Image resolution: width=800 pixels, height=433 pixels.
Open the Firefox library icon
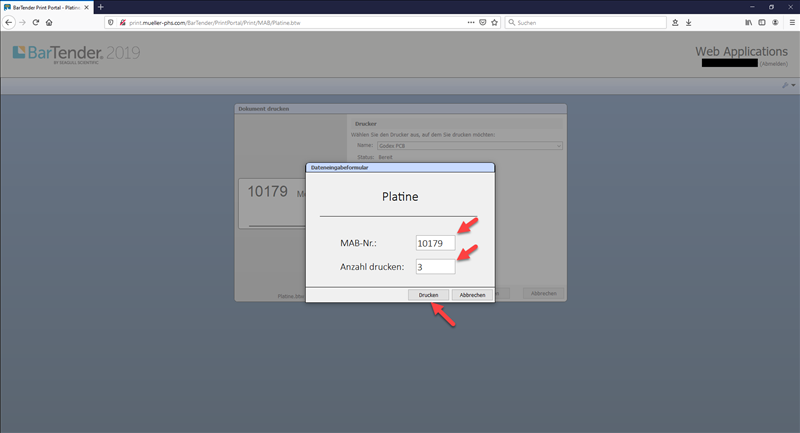[746, 22]
